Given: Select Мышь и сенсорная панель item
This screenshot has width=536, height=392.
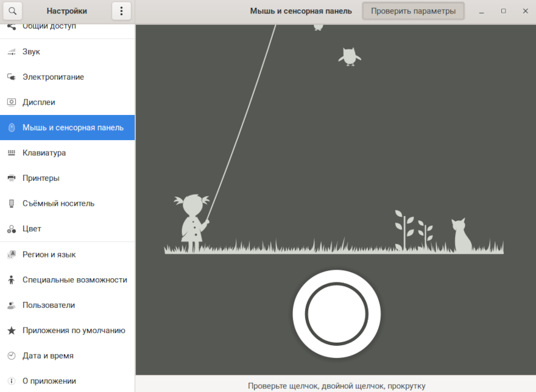Looking at the screenshot, I should pyautogui.click(x=73, y=128).
